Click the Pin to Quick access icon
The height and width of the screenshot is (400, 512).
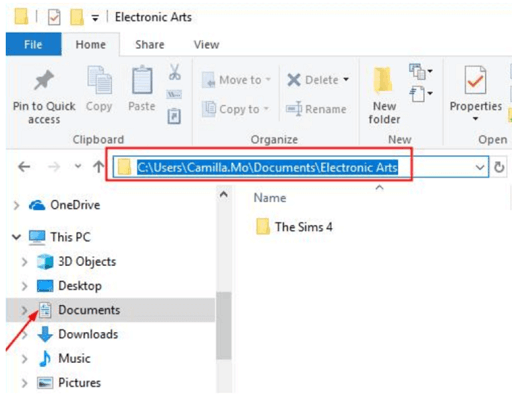(x=44, y=80)
